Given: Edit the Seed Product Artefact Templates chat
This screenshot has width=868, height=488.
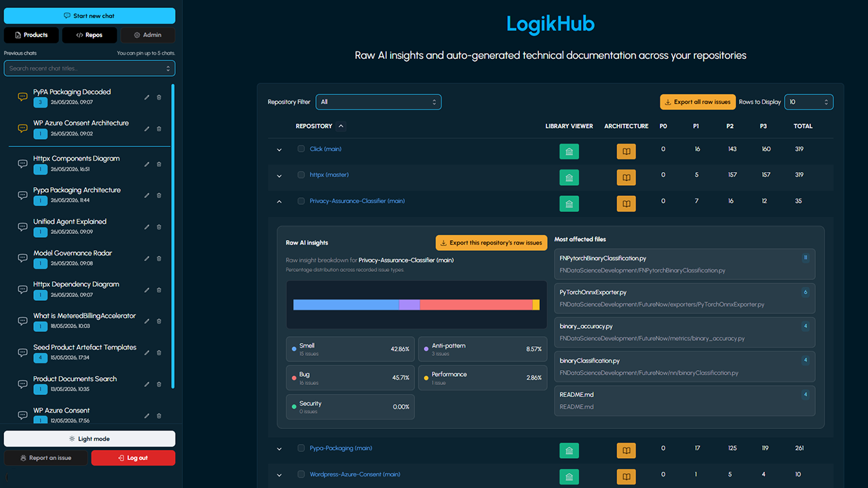Looking at the screenshot, I should tap(147, 353).
